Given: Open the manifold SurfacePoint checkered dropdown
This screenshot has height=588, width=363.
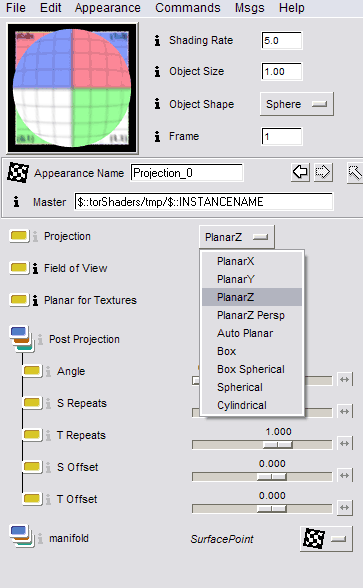Looking at the screenshot, I should click(326, 539).
